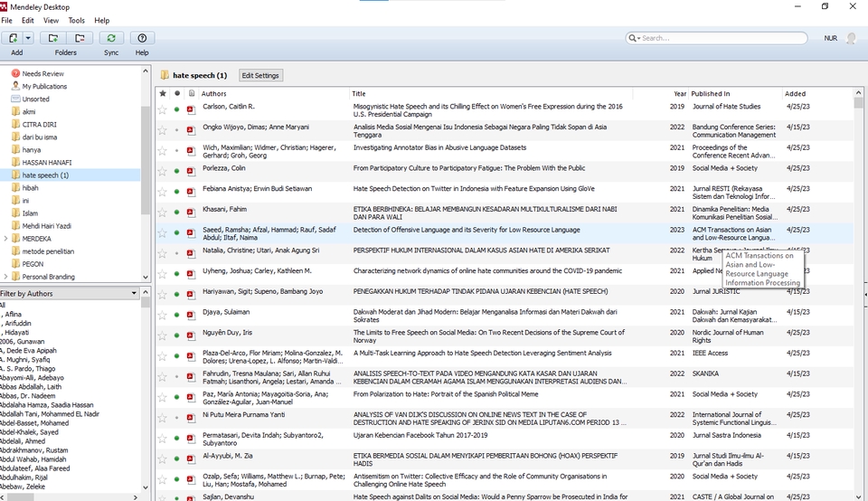Open PDF icon for Plaza-Del-Arco row
The width and height of the screenshot is (868, 501).
tap(191, 356)
